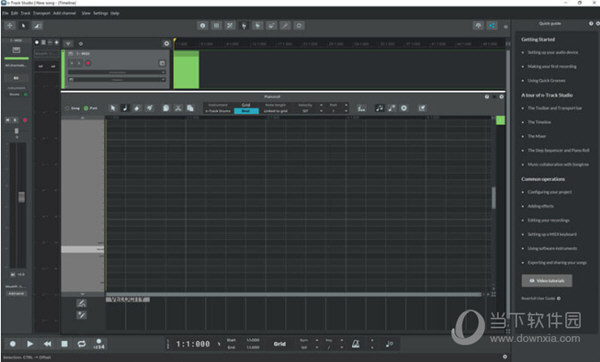This screenshot has width=600, height=362.
Task: Click the zoom magnifier tool in center toolbar
Action: 299,26
